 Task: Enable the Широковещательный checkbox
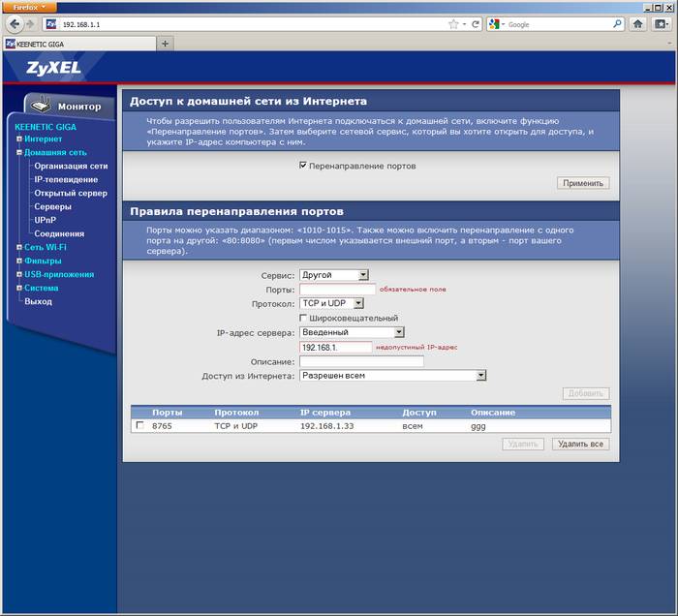304,318
